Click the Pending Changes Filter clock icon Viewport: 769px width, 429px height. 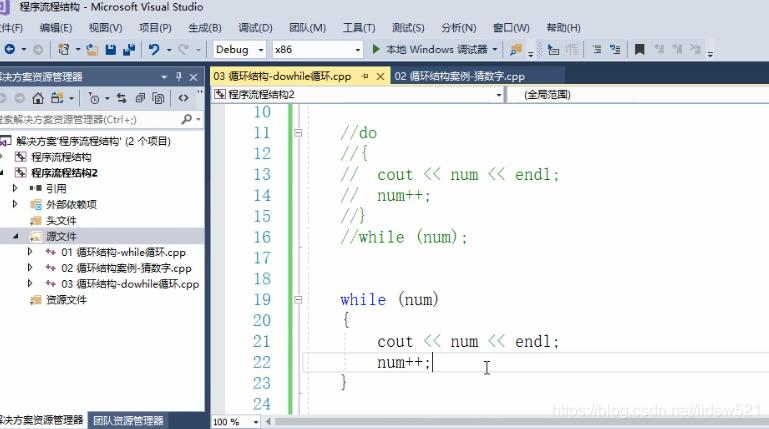[x=93, y=98]
